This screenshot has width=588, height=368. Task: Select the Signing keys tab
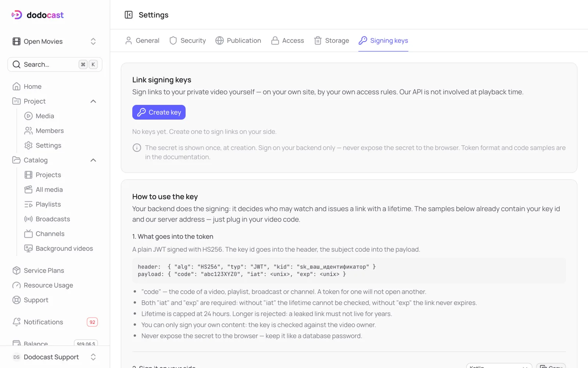[x=383, y=40]
